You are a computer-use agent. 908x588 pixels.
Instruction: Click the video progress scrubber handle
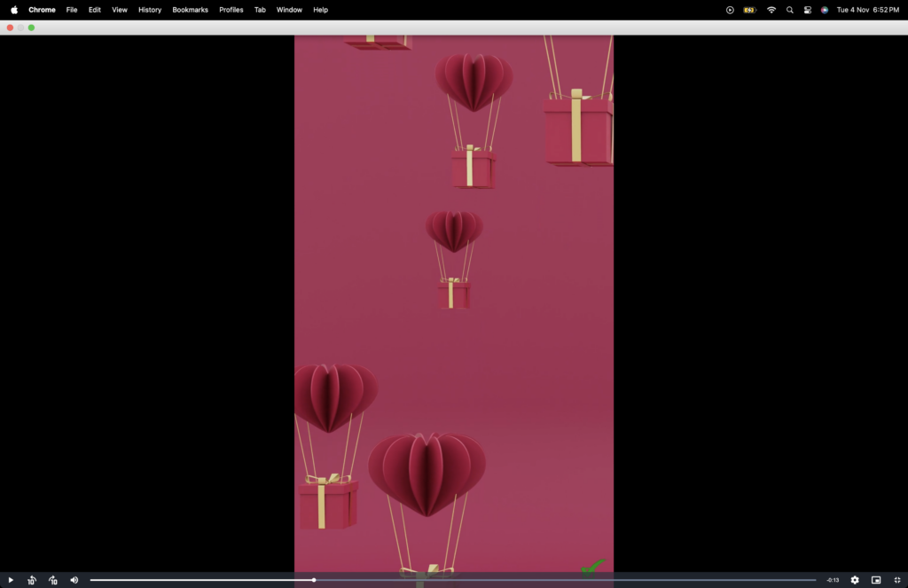(314, 580)
